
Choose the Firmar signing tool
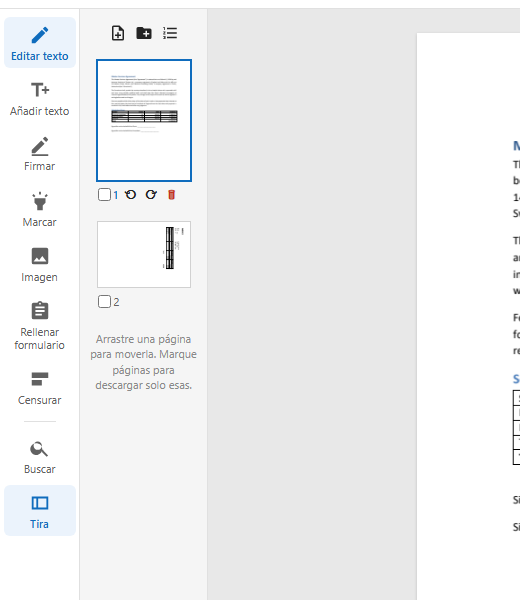tap(40, 154)
